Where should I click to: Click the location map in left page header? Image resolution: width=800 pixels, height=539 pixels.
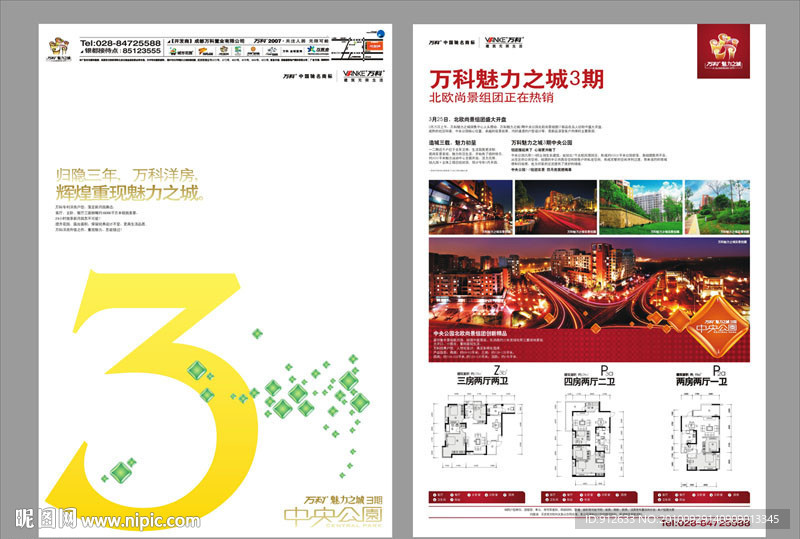[357, 48]
